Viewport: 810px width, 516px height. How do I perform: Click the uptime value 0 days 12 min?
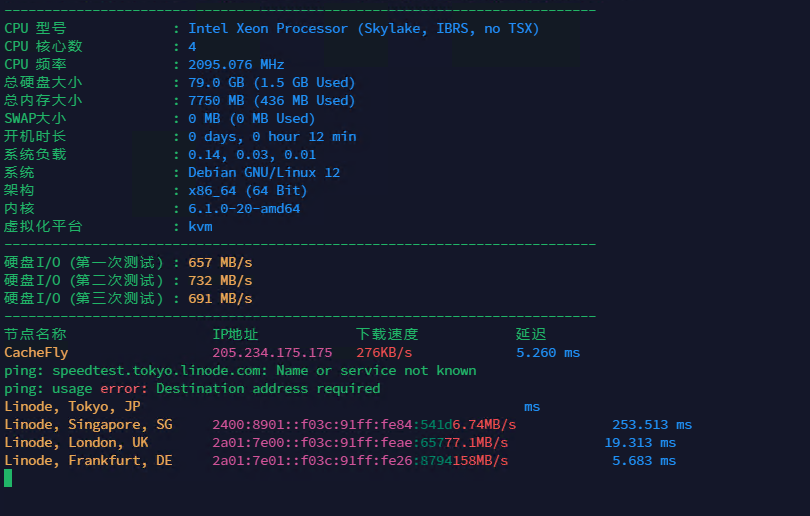tap(271, 137)
